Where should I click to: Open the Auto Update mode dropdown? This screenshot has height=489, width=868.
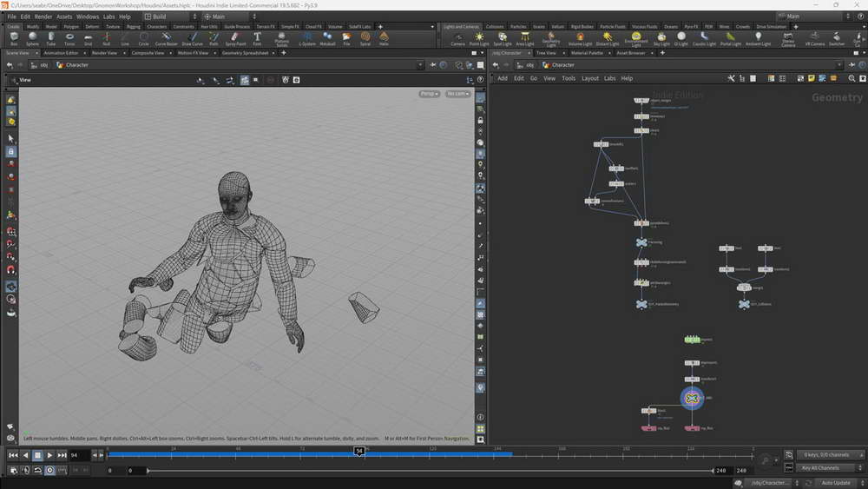[x=839, y=483]
